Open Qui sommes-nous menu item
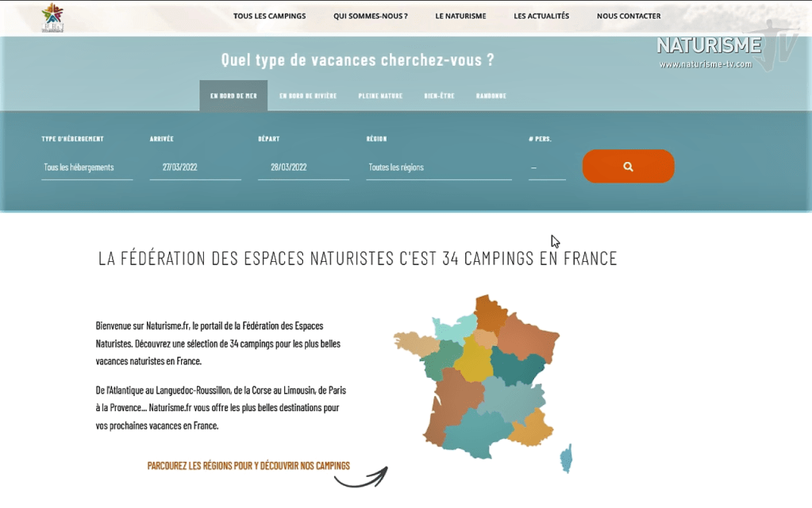812x508 pixels. tap(370, 16)
